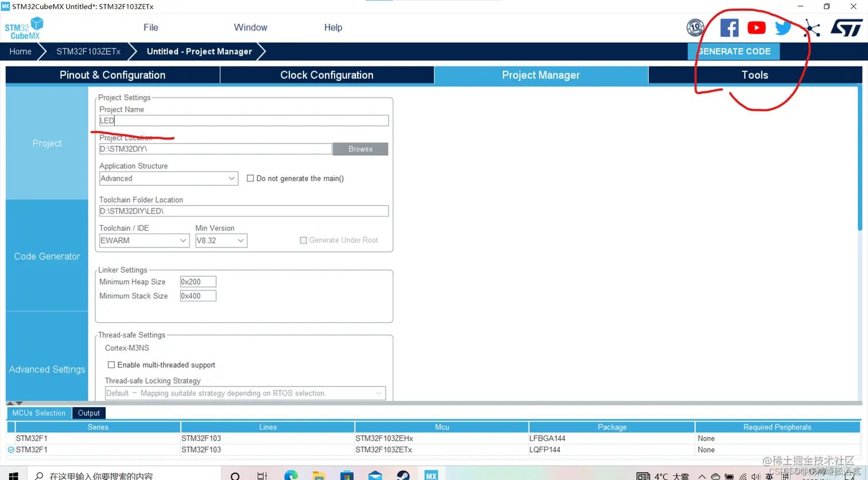The width and height of the screenshot is (868, 480).
Task: Open Steam from the taskbar
Action: click(x=403, y=475)
